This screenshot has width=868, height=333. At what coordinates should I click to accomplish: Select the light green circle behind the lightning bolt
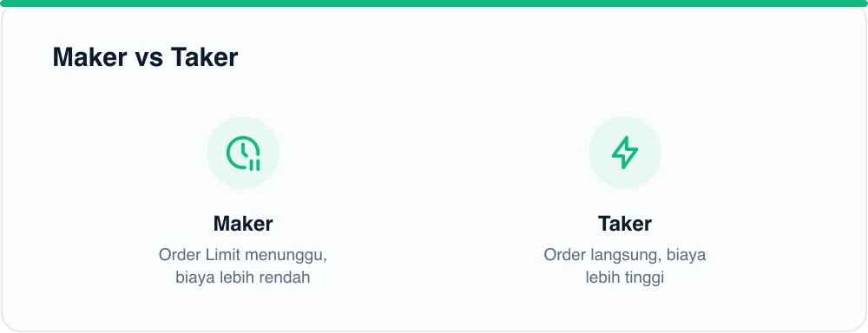pyautogui.click(x=625, y=153)
